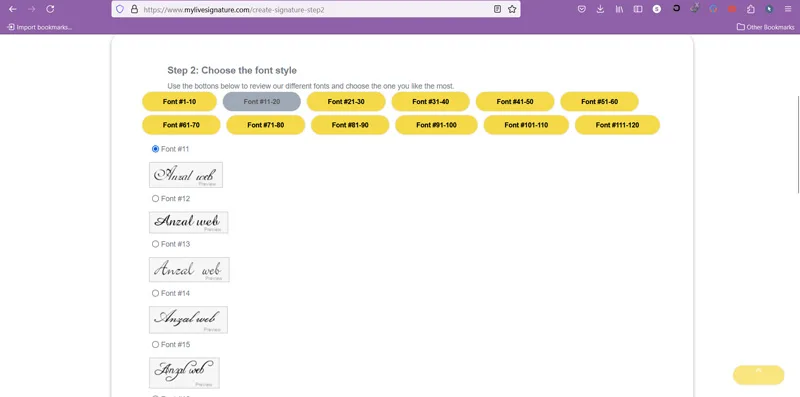Viewport: 800px width, 397px height.
Task: Click the page vertical scrollbar thumb
Action: (x=798, y=144)
